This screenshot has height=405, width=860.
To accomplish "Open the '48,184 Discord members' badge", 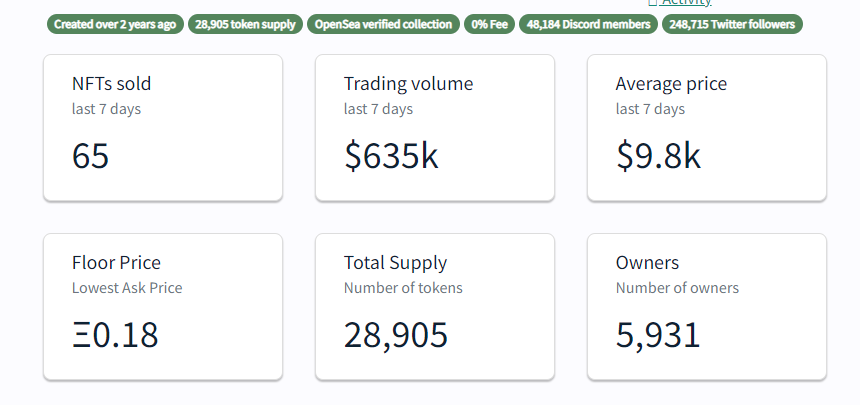I will [x=587, y=24].
